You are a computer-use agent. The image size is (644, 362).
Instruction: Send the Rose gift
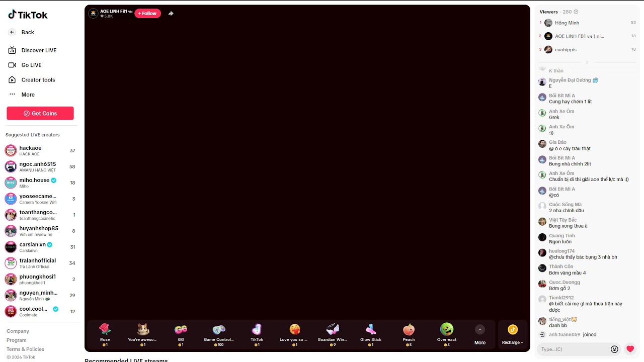pyautogui.click(x=105, y=335)
